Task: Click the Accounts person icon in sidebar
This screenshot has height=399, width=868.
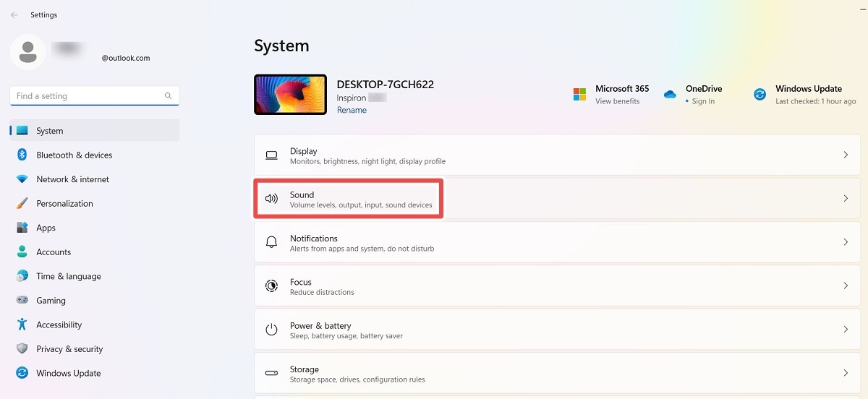Action: pos(22,252)
